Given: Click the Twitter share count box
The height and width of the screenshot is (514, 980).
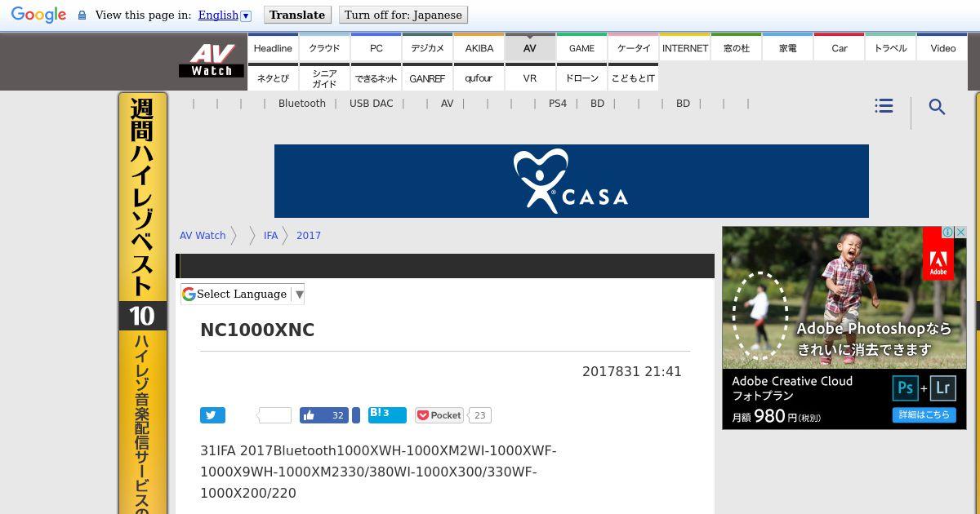Looking at the screenshot, I should tap(274, 415).
